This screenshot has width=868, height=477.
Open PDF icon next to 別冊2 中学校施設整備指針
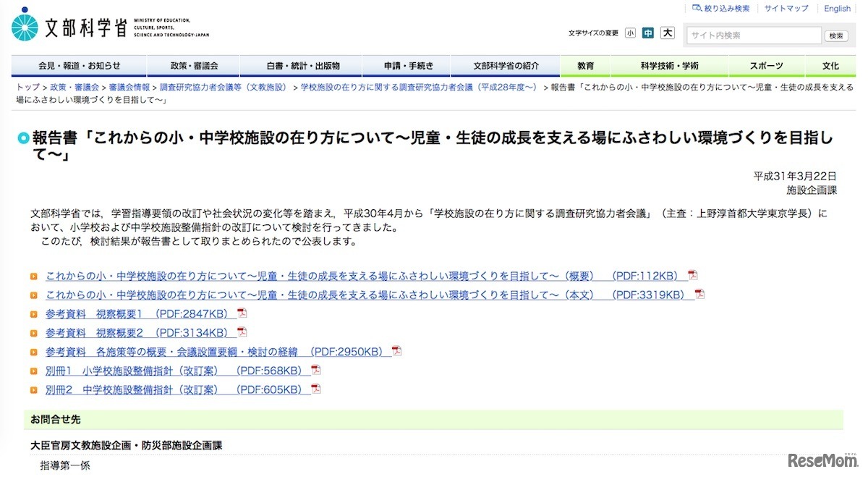coord(315,388)
